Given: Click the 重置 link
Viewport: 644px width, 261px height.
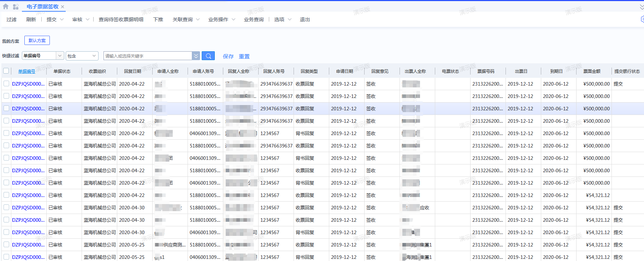Looking at the screenshot, I should (x=244, y=56).
